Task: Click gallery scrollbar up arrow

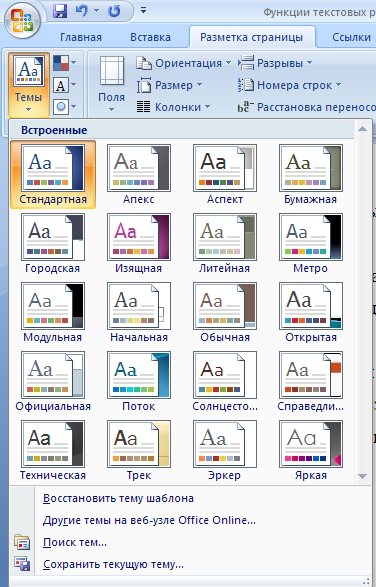Action: tap(362, 129)
